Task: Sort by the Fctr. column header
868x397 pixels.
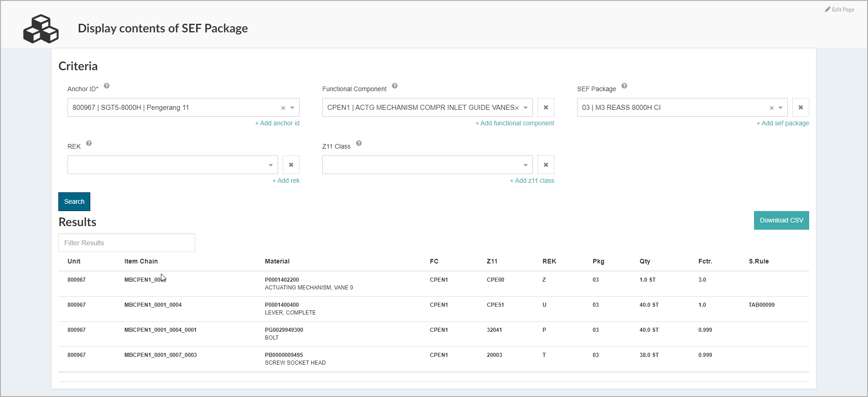Action: (x=705, y=261)
